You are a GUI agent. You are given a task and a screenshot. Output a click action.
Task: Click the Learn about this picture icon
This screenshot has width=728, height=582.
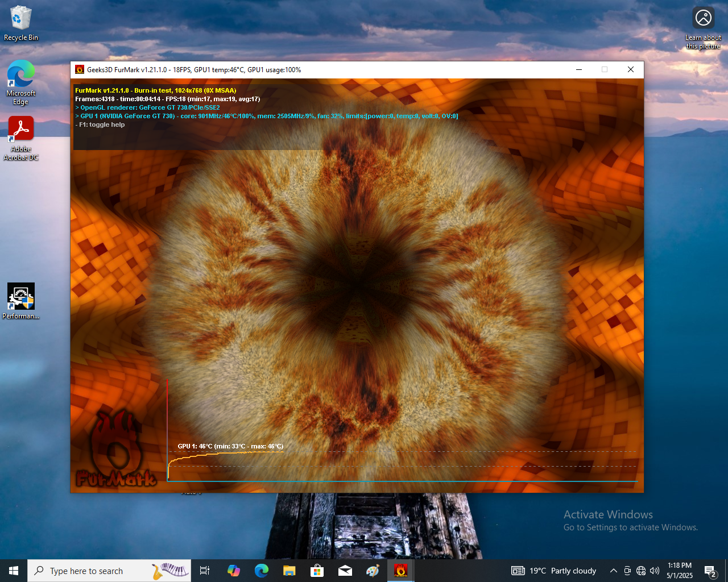[x=703, y=18]
